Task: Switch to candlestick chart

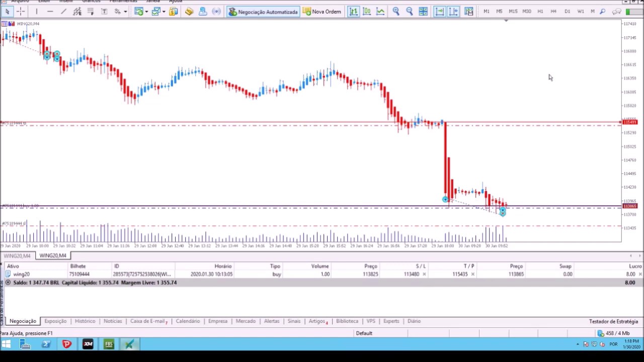Action: pyautogui.click(x=367, y=11)
